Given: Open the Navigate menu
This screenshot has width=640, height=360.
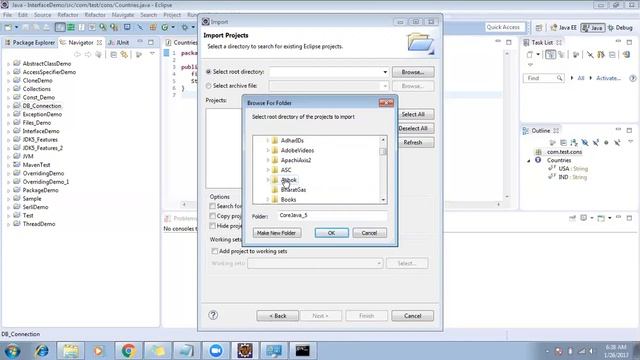Looking at the screenshot, I should [x=123, y=15].
